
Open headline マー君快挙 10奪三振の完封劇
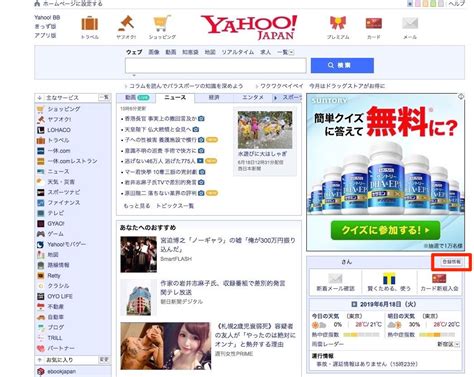pyautogui.click(x=161, y=172)
